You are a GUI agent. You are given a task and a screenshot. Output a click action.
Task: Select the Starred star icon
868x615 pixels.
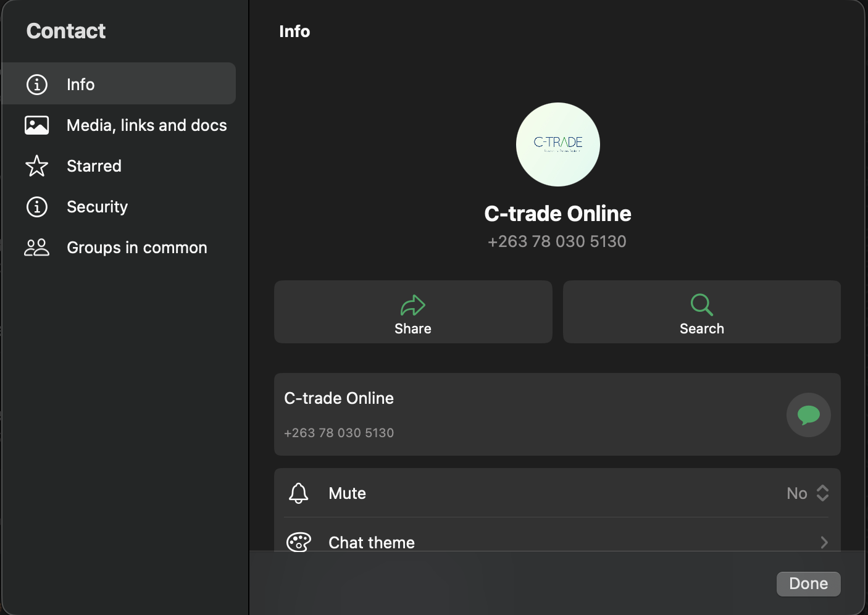[x=36, y=166]
